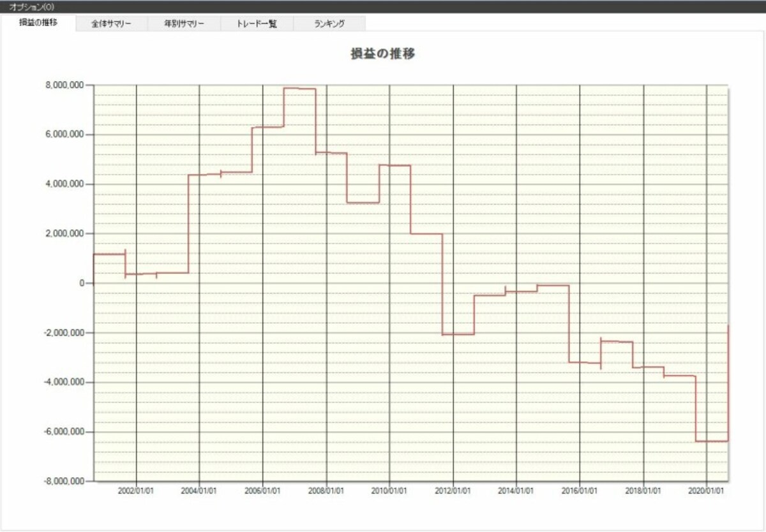Open the 年別サマリー tab
Screen dimensions: 766x532
click(184, 24)
